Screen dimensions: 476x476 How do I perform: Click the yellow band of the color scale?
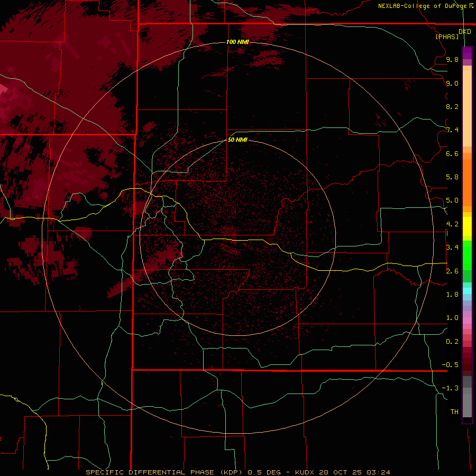pos(467,226)
